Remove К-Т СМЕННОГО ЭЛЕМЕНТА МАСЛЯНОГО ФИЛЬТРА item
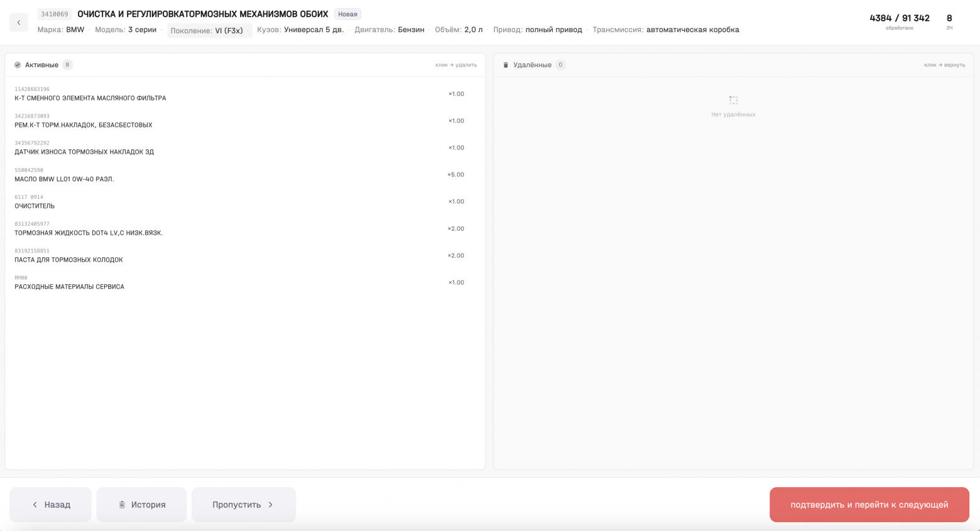Viewport: 980px width, 531px height. coord(245,94)
